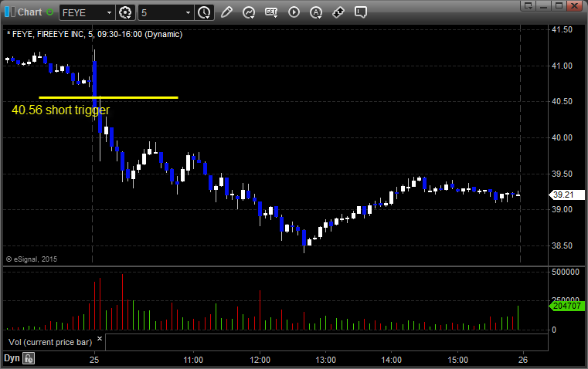The height and width of the screenshot is (369, 588).
Task: Click the GET advanced studies icon
Action: coord(271,12)
